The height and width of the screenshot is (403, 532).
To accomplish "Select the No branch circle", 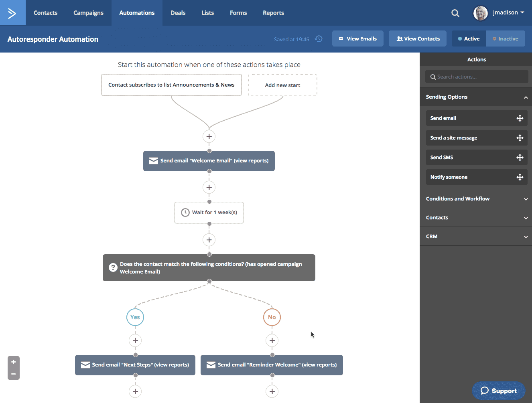I will coord(272,317).
